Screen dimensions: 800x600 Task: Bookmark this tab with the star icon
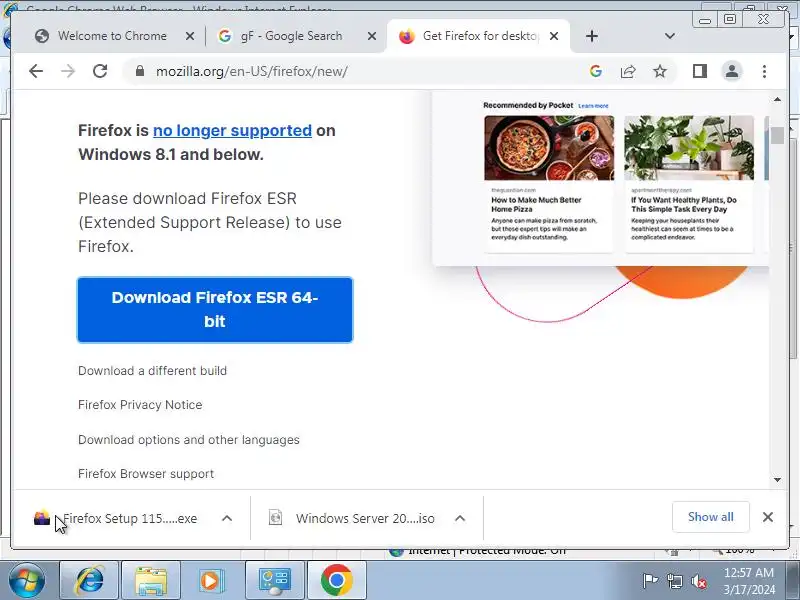tap(660, 71)
